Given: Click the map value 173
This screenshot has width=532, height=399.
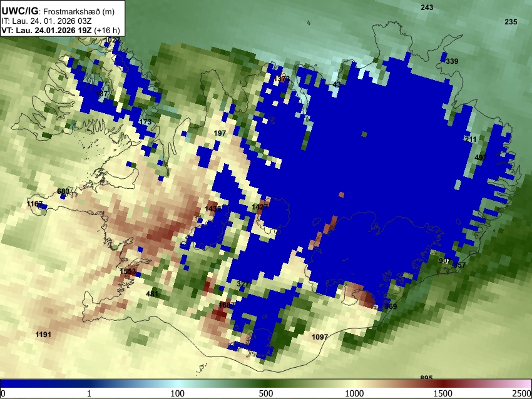Looking at the screenshot, I should (145, 122).
